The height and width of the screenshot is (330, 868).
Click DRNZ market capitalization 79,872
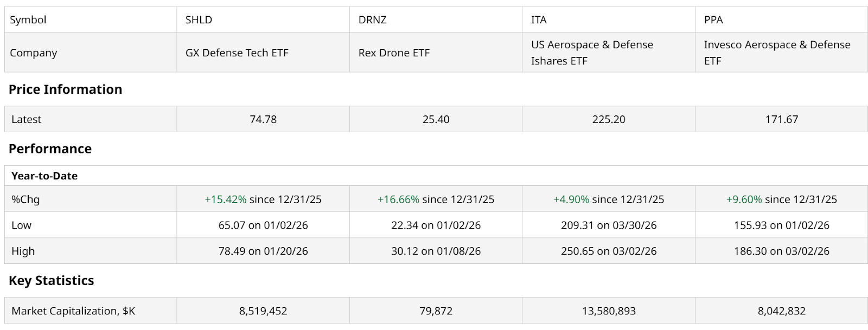pyautogui.click(x=436, y=312)
